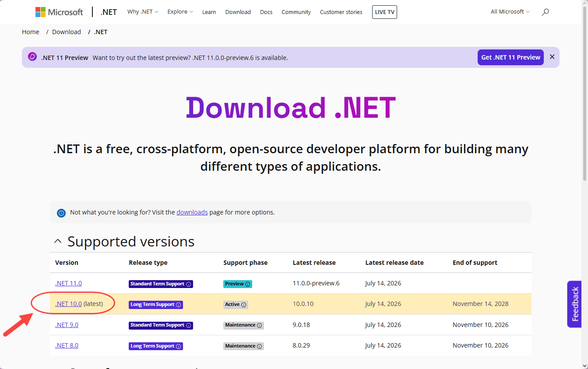The height and width of the screenshot is (369, 588).
Task: Click the 'Version' column header
Action: pos(67,263)
